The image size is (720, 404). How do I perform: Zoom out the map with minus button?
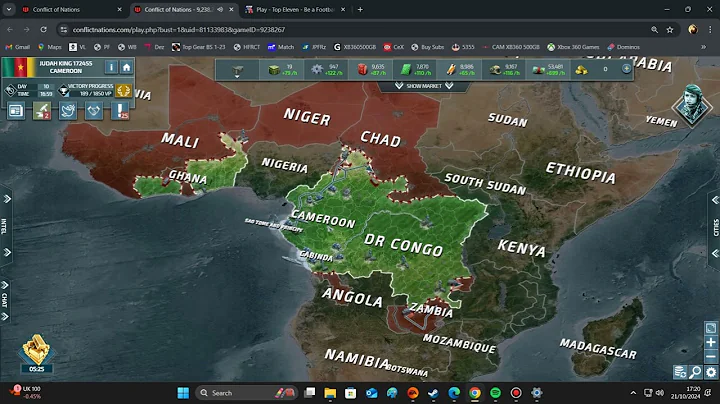point(711,357)
